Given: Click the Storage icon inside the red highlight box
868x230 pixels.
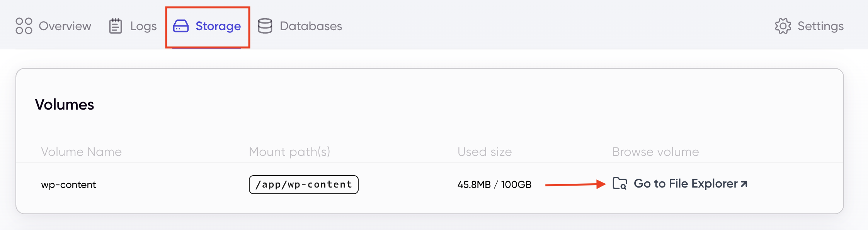Looking at the screenshot, I should pyautogui.click(x=180, y=27).
